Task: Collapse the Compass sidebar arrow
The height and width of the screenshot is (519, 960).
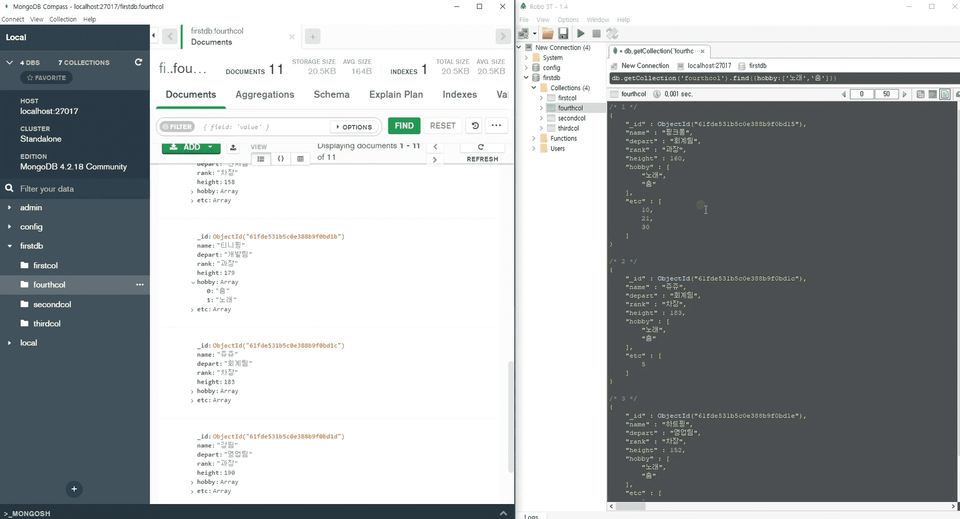Action: 154,36
